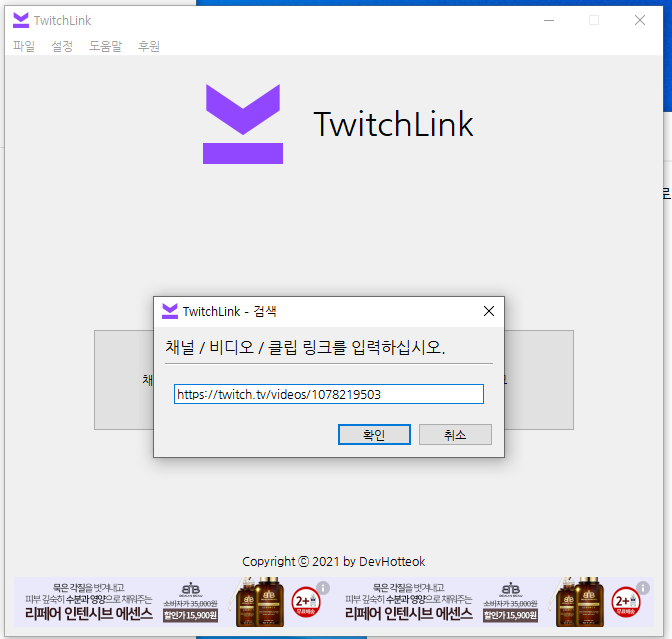The image size is (672, 639).
Task: Open the right 리페어 인텐시브 에센스 ad banner
Action: click(494, 602)
